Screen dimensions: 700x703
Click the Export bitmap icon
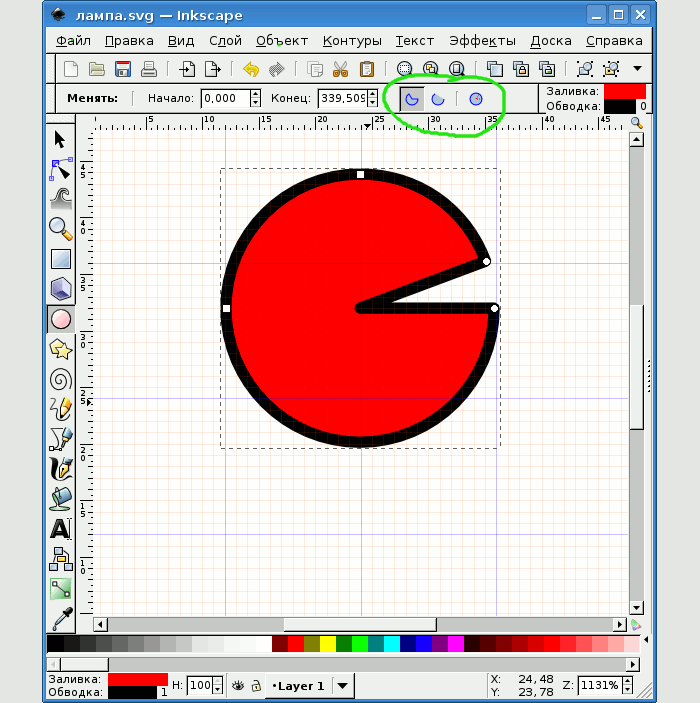pos(213,69)
